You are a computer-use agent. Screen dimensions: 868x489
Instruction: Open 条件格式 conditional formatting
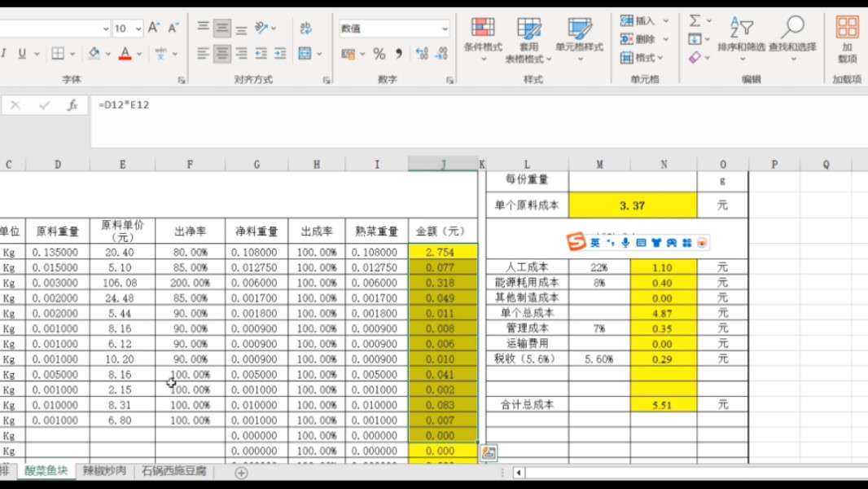pos(483,39)
